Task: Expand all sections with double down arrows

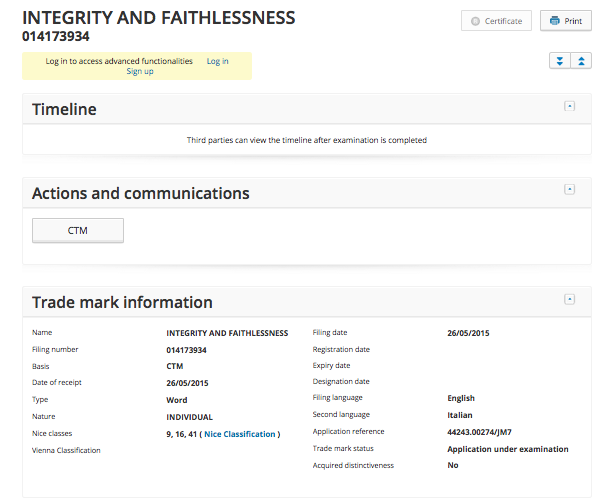Action: pyautogui.click(x=559, y=61)
